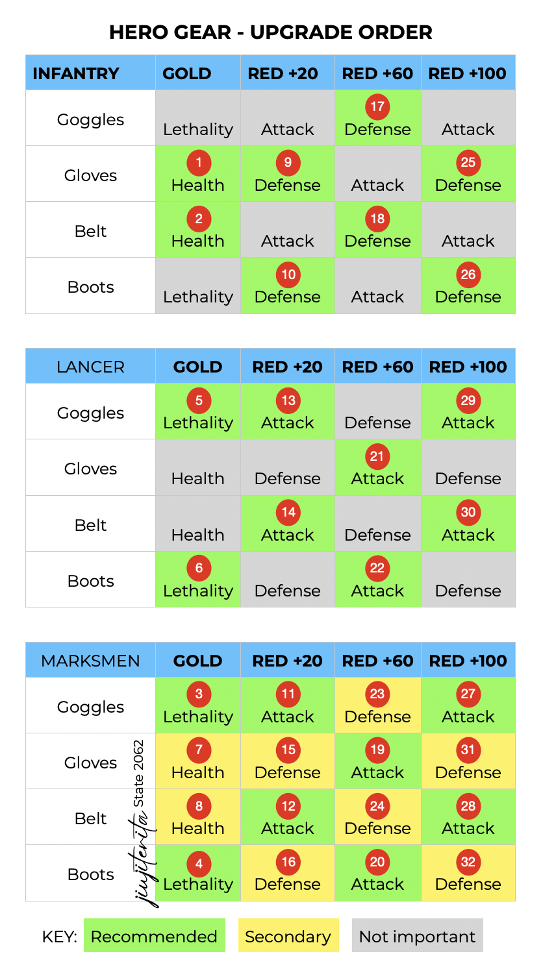Viewport: 543px width, 980px height.
Task: Click the green Recommended key swatch
Action: [x=154, y=936]
